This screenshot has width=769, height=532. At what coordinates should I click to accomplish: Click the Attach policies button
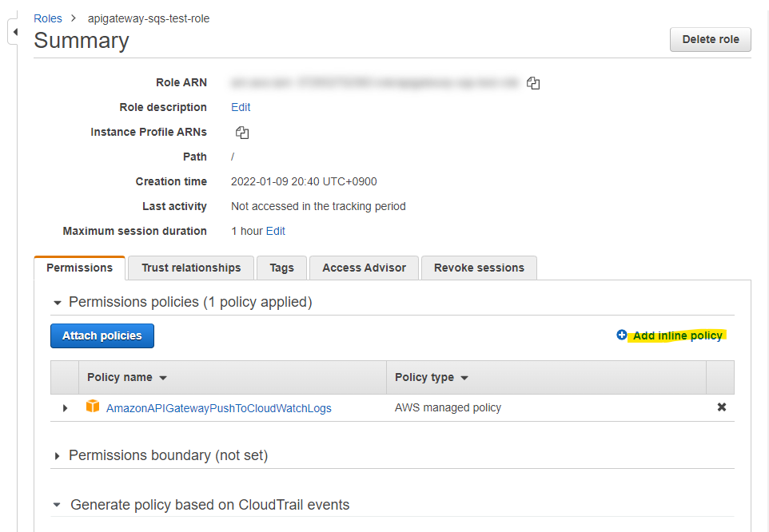(x=102, y=335)
